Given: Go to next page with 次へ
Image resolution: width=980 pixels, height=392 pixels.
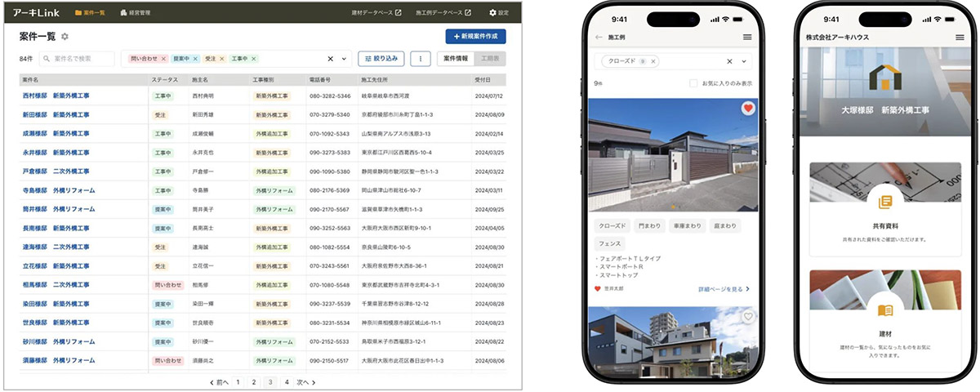Looking at the screenshot, I should point(305,381).
